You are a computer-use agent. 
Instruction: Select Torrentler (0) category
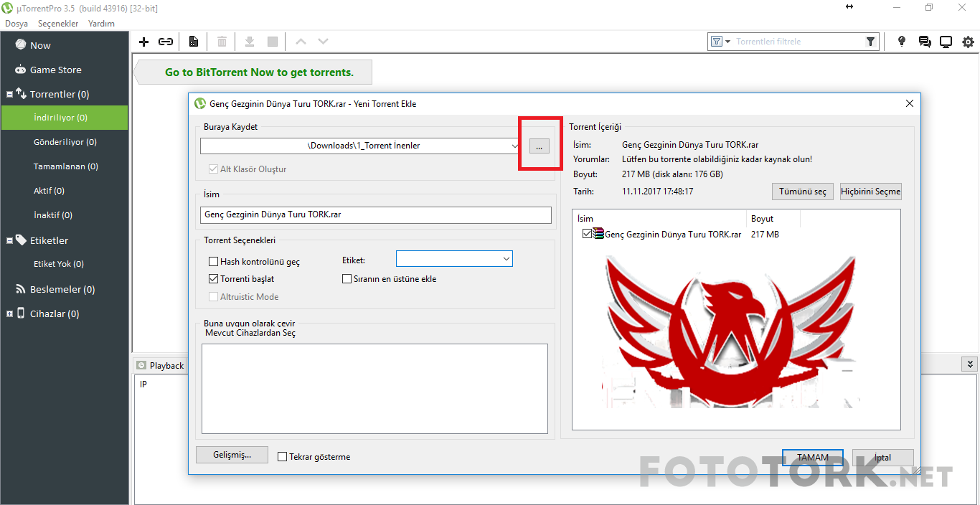click(x=60, y=94)
